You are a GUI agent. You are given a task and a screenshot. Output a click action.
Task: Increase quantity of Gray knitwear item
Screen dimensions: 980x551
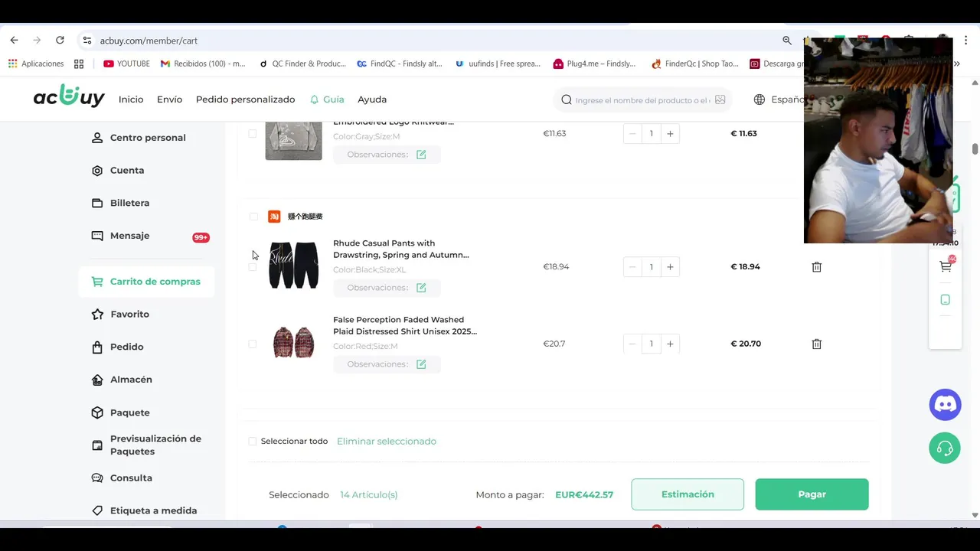click(670, 133)
